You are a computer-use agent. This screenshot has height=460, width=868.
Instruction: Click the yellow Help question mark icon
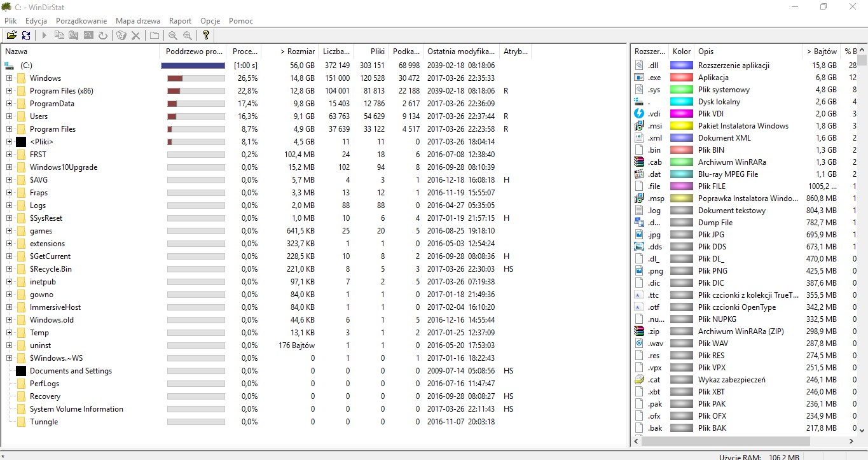point(206,36)
